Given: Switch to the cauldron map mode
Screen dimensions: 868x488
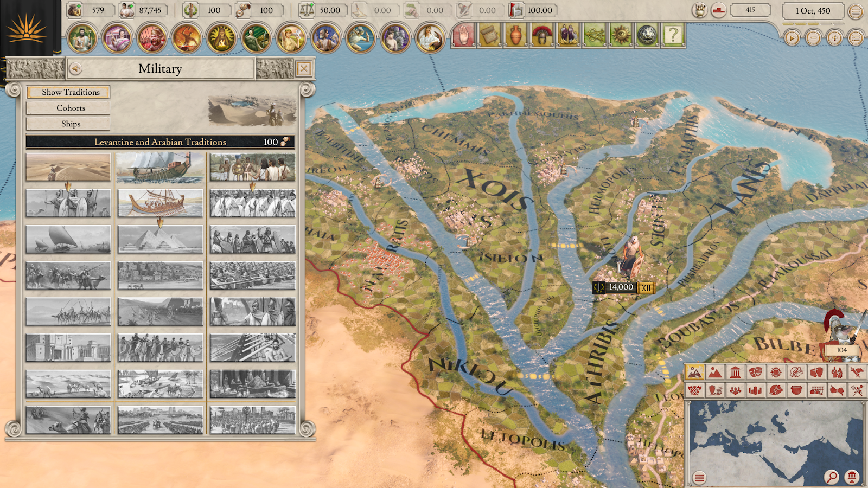Looking at the screenshot, I should click(x=796, y=390).
